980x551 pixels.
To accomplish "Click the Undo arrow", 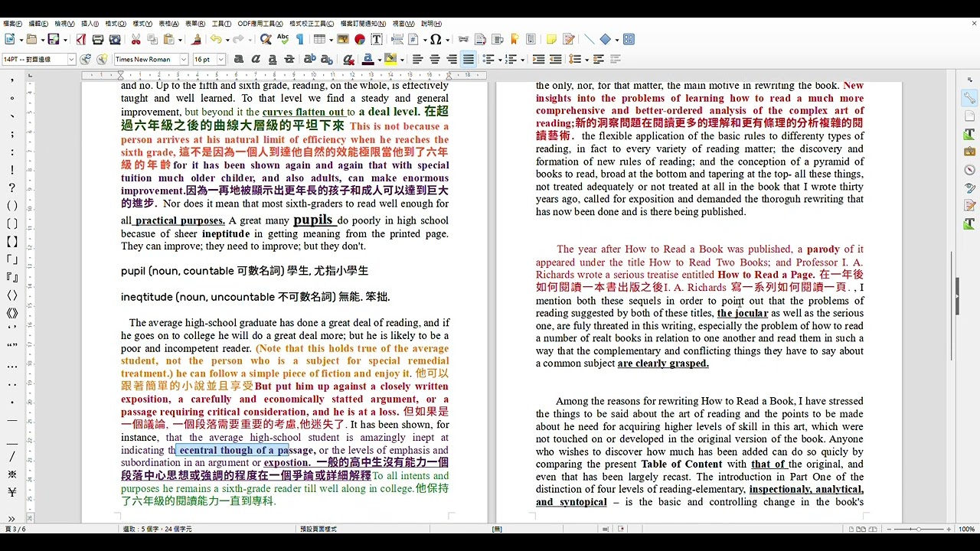I will [x=216, y=39].
